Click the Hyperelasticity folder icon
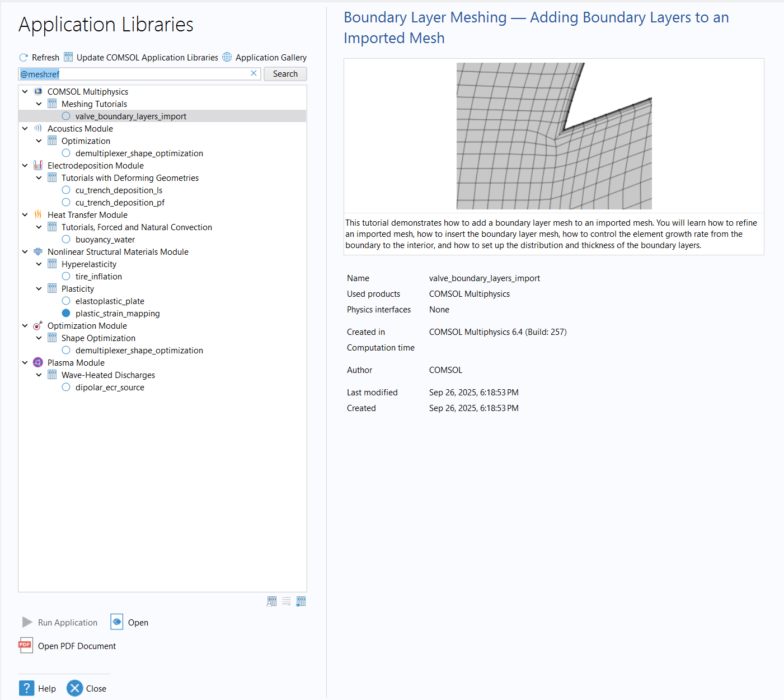 coord(52,264)
